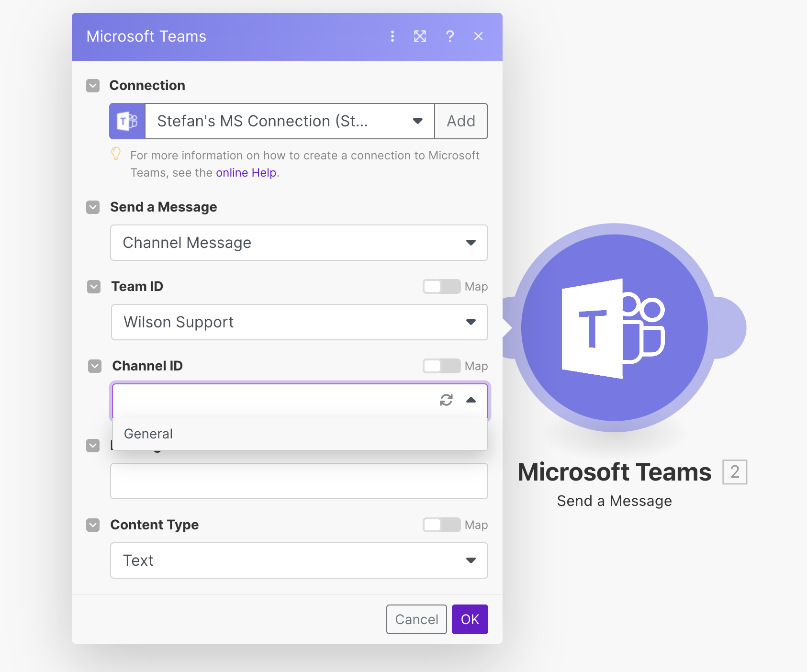Close the Microsoft Teams dialog
This screenshot has width=807, height=672.
click(478, 36)
